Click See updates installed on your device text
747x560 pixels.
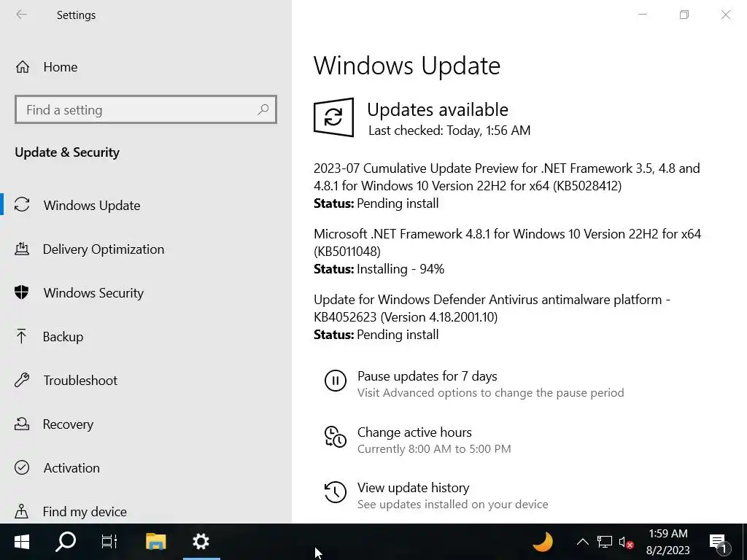(452, 505)
